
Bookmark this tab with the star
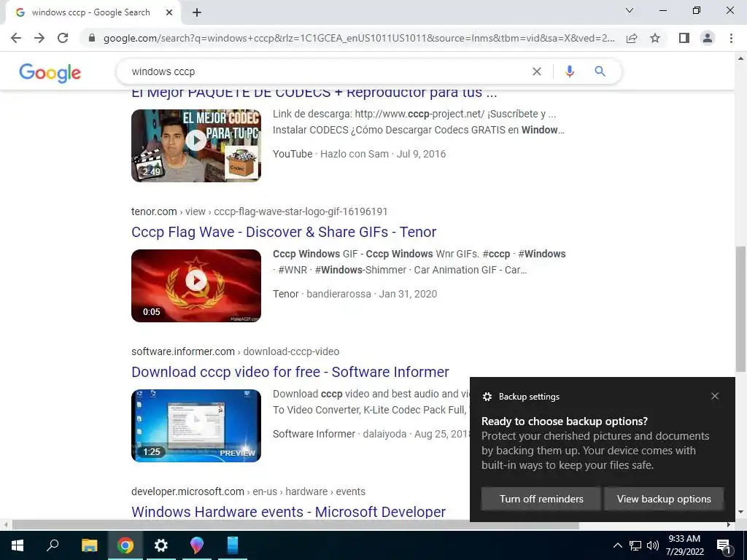pos(655,38)
